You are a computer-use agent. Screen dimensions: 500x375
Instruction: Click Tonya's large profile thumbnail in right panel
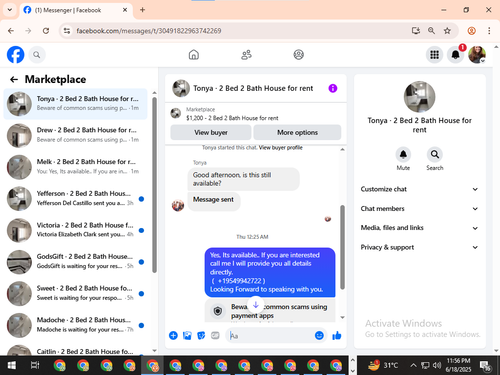pyautogui.click(x=419, y=97)
